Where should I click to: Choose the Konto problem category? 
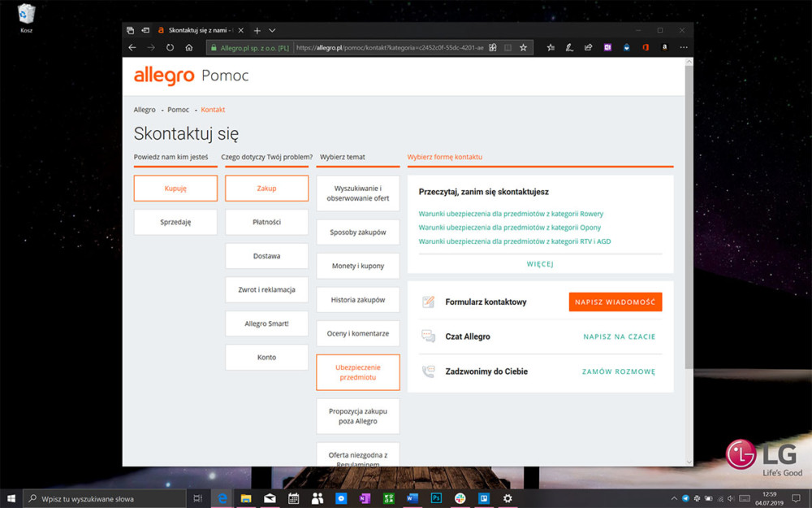pyautogui.click(x=266, y=357)
